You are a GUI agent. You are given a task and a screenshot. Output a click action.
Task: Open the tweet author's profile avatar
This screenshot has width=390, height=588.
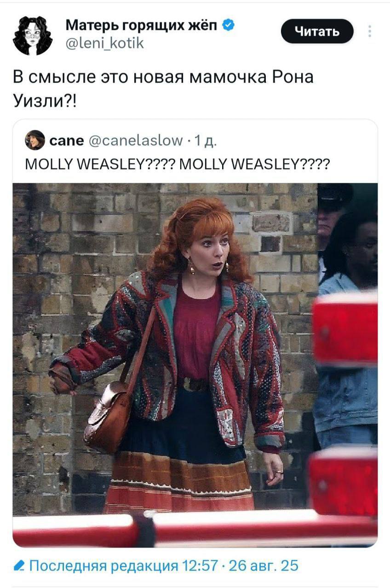pyautogui.click(x=32, y=35)
